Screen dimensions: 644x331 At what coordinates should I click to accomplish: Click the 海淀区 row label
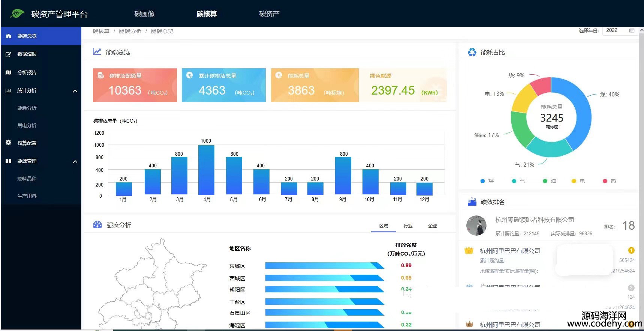[x=237, y=325]
